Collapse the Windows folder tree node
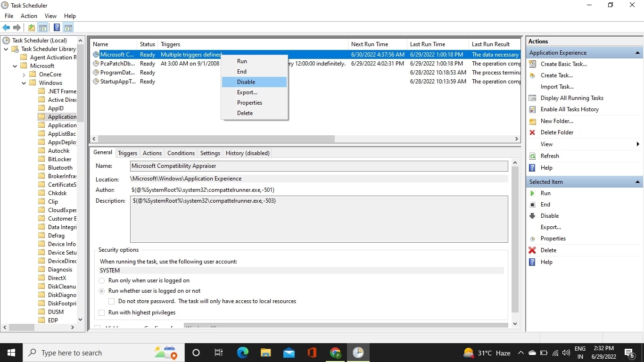This screenshot has height=362, width=644. [x=24, y=83]
